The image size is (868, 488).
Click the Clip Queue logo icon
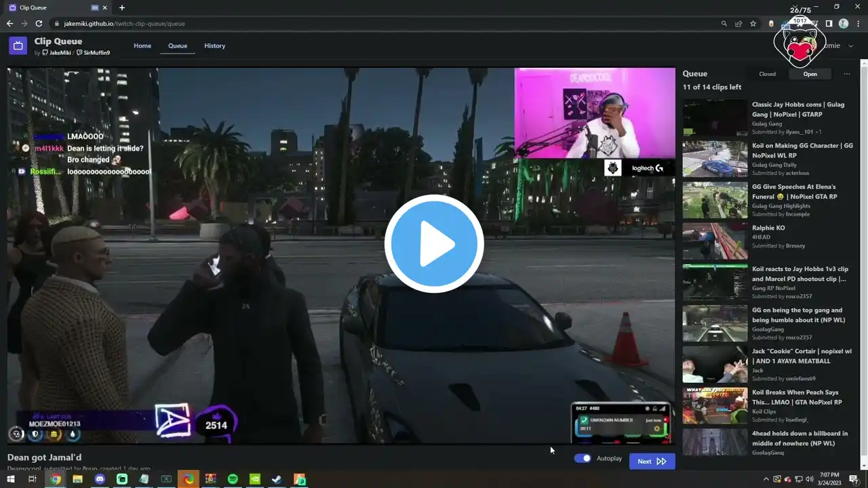coord(18,46)
